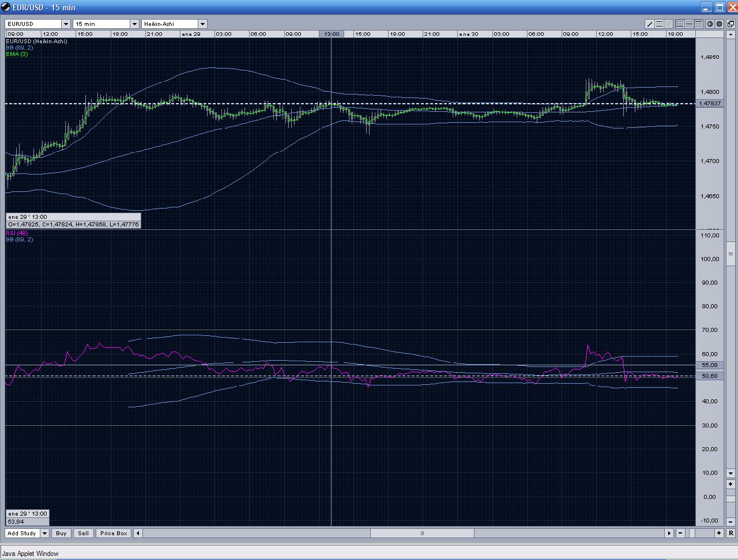738x560 pixels.
Task: Click the half-shaded circle icon in toolbar
Action: pos(710,24)
